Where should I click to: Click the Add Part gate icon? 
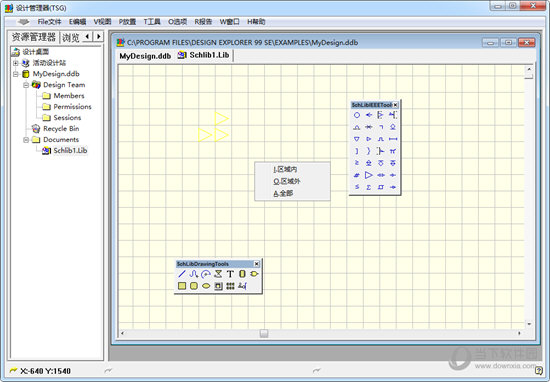click(x=254, y=274)
